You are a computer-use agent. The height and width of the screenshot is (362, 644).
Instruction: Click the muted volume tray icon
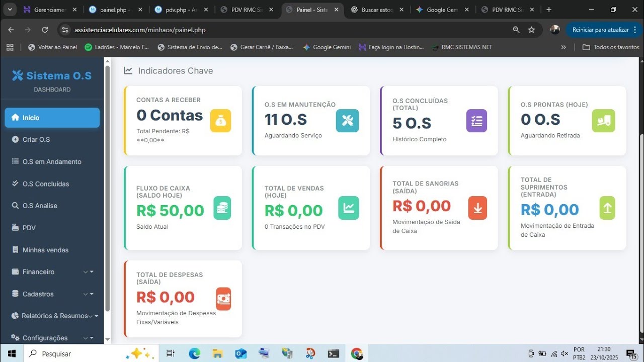565,353
